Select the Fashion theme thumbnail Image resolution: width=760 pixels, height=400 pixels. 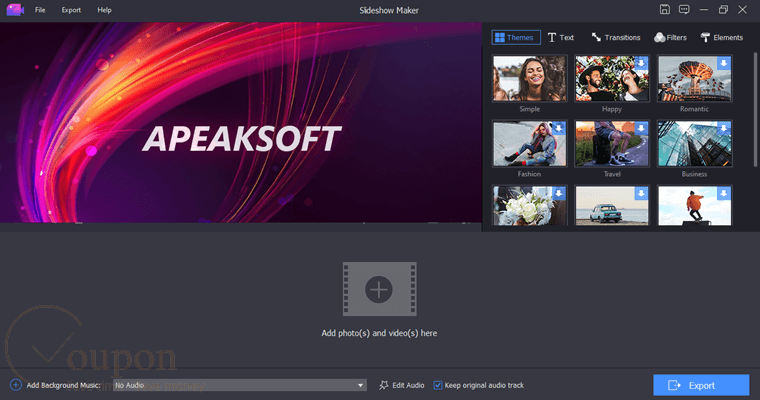pyautogui.click(x=529, y=144)
